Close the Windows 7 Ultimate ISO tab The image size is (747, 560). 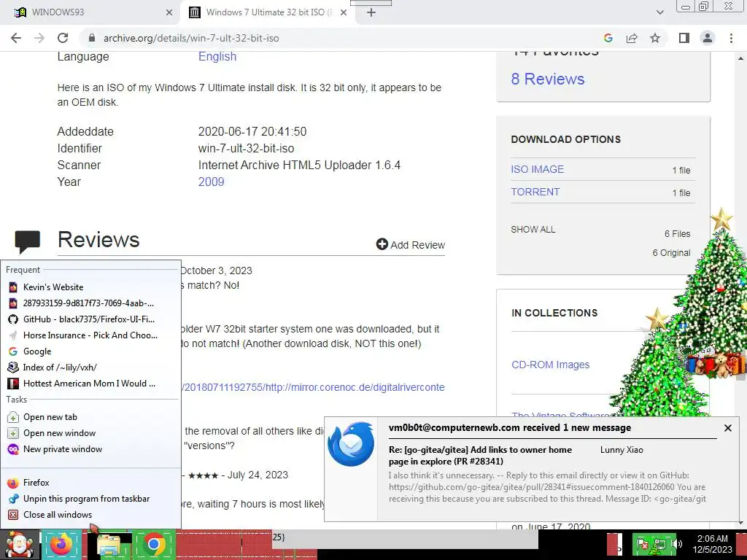pos(344,13)
